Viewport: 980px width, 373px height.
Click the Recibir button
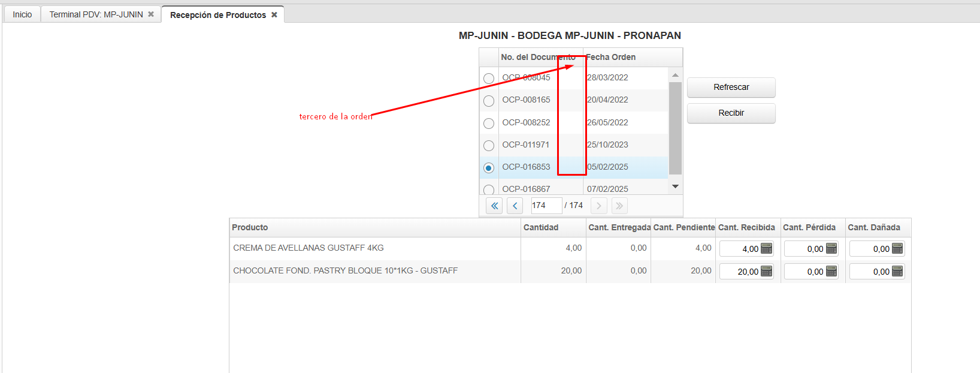click(x=731, y=113)
